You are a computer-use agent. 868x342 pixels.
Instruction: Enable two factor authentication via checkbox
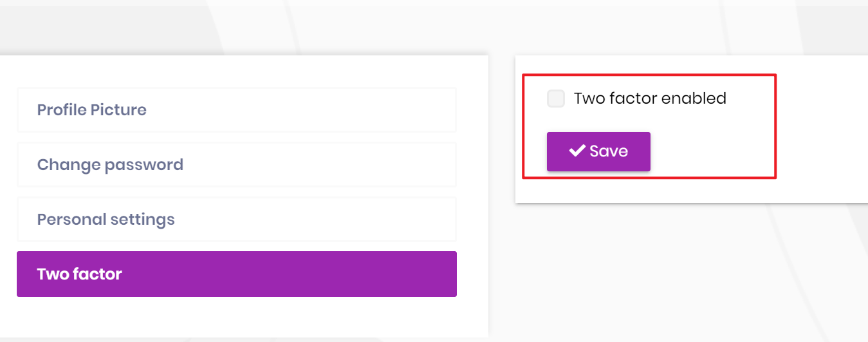[556, 99]
